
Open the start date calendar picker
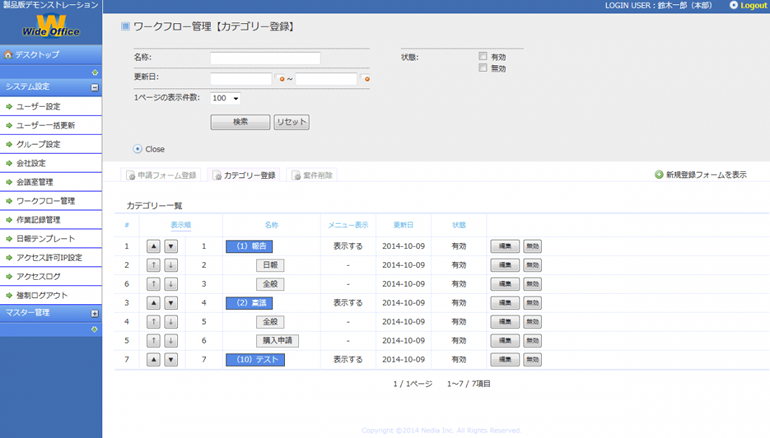click(x=281, y=79)
